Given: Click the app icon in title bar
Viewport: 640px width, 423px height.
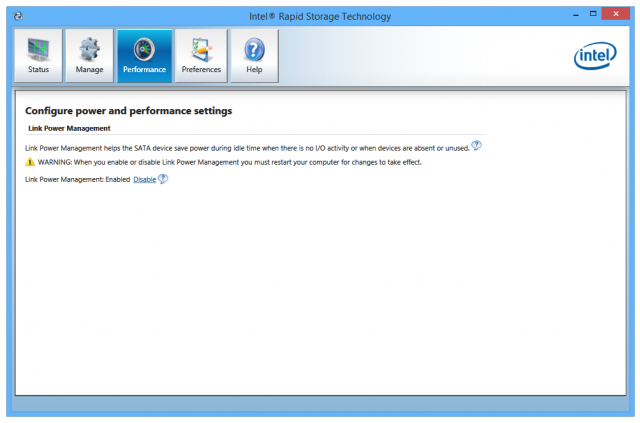Looking at the screenshot, I should click(x=18, y=16).
